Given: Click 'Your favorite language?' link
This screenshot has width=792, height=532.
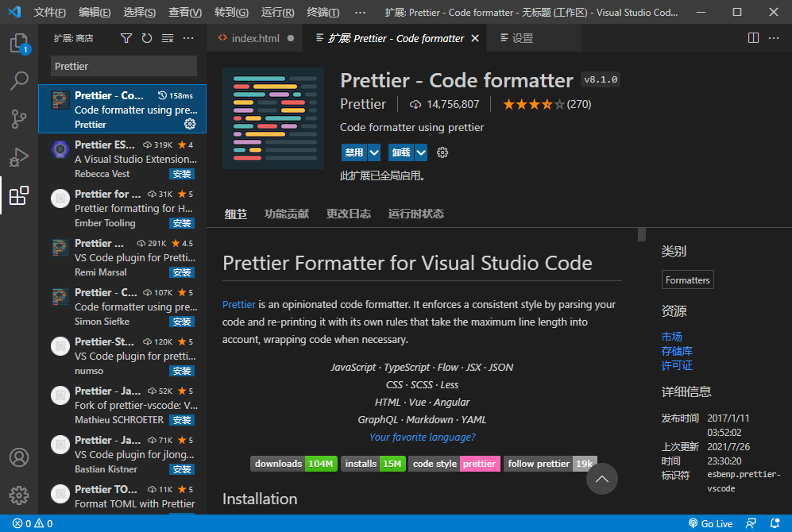Looking at the screenshot, I should [x=423, y=437].
